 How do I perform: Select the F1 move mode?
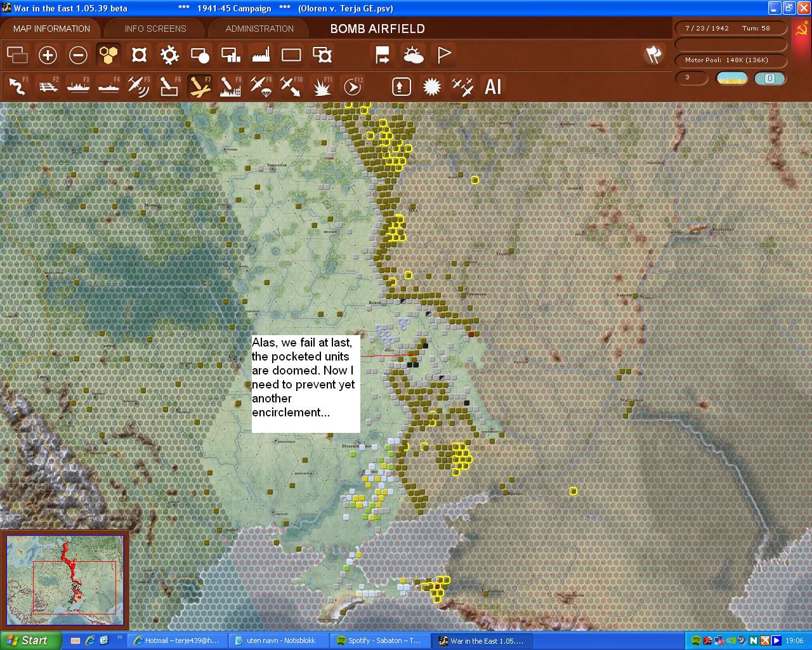click(x=17, y=86)
